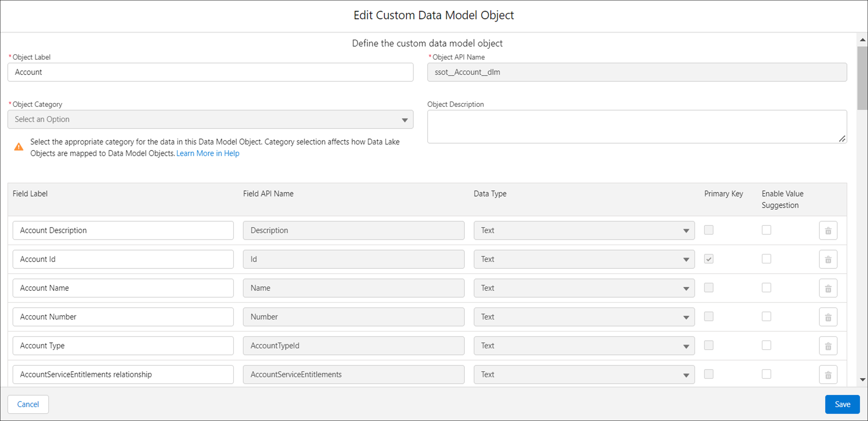Click the Field Label column header

click(30, 194)
